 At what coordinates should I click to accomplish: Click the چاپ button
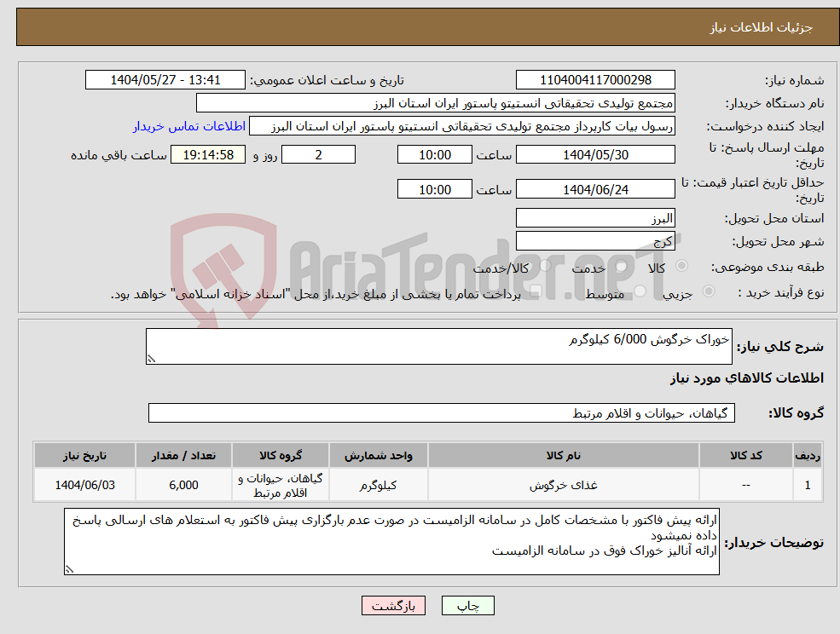[x=466, y=605]
